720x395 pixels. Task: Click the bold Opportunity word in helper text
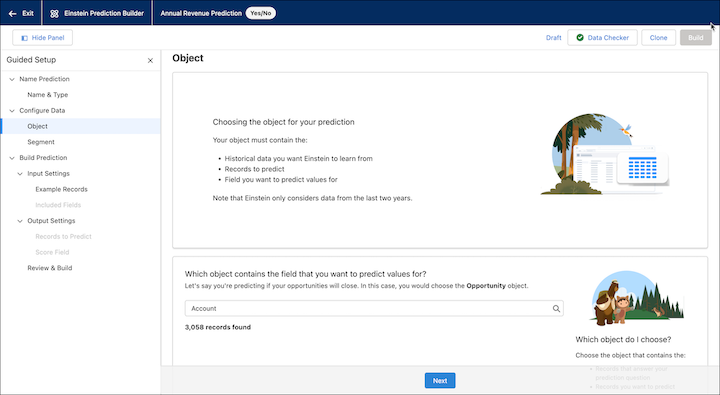coord(486,286)
